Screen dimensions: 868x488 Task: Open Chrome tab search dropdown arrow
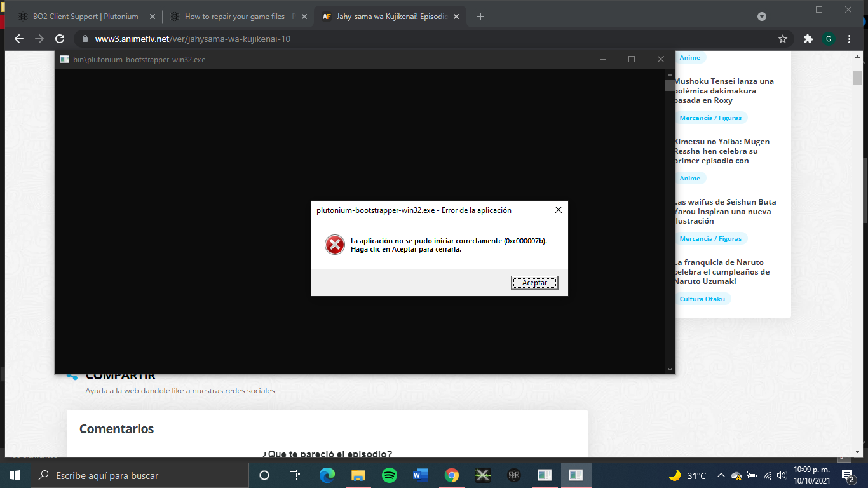(762, 17)
